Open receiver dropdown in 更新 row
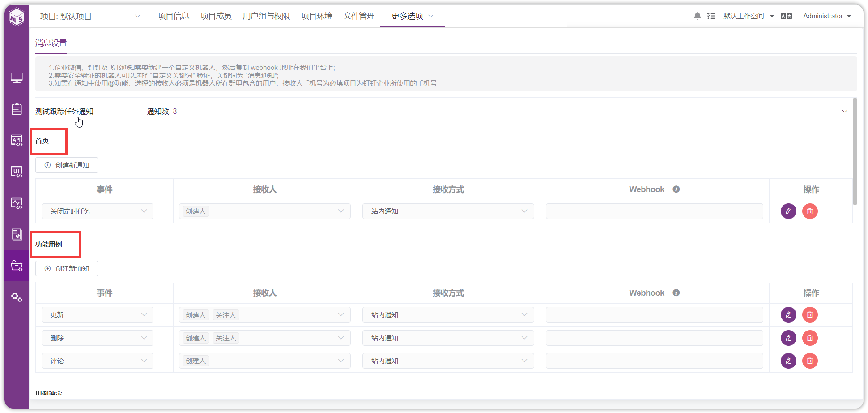 click(x=265, y=314)
